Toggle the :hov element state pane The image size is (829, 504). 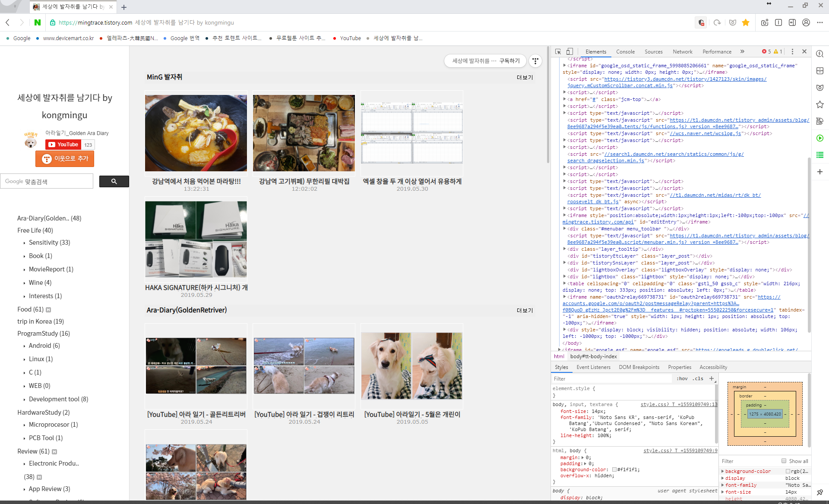pyautogui.click(x=682, y=378)
